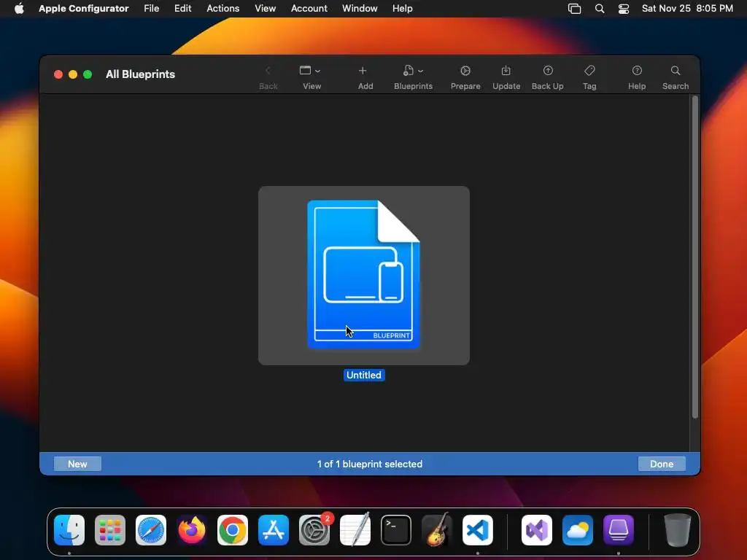This screenshot has height=560, width=747.
Task: Click the Spotlight search icon in menu bar
Action: [x=600, y=9]
